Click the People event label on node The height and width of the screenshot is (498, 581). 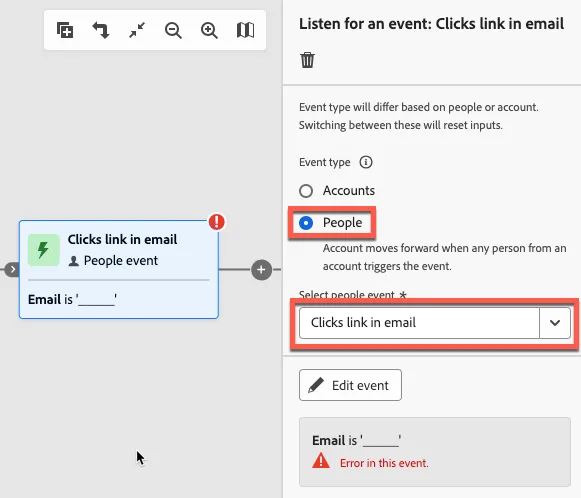(x=121, y=260)
